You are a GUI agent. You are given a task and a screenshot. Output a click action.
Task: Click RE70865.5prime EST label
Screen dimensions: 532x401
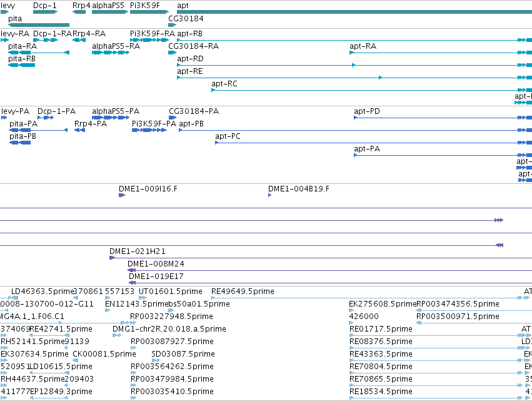[x=381, y=380]
